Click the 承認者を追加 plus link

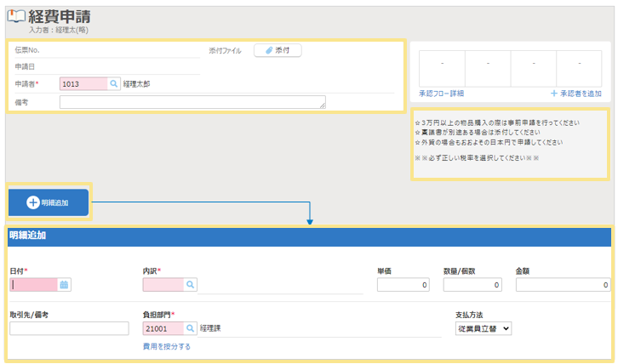(576, 93)
